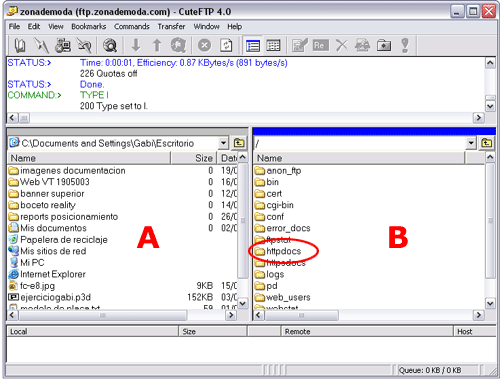Viewport: 500px width, 379px height.
Task: Click the log pane horizontal scrollbar thumb
Action: pyautogui.click(x=24, y=118)
